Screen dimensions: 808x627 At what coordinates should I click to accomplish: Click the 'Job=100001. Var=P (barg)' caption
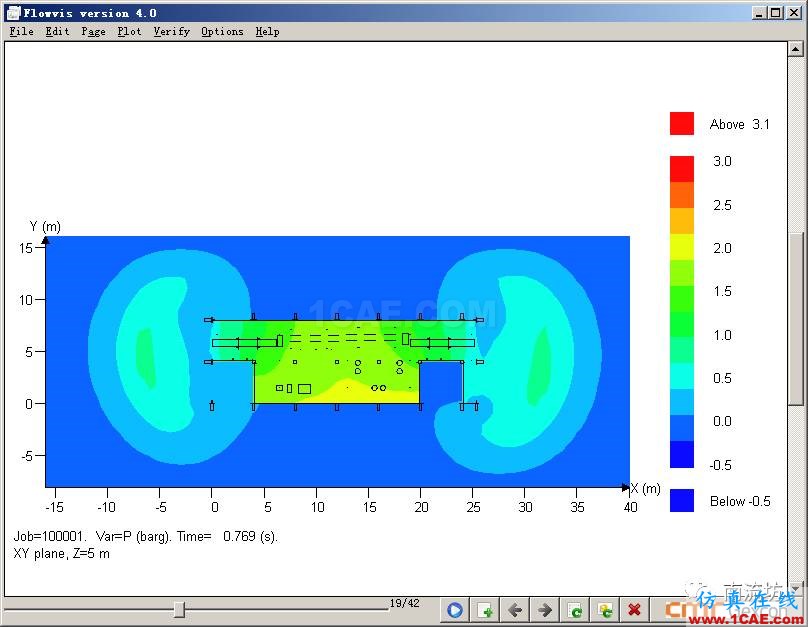click(92, 537)
